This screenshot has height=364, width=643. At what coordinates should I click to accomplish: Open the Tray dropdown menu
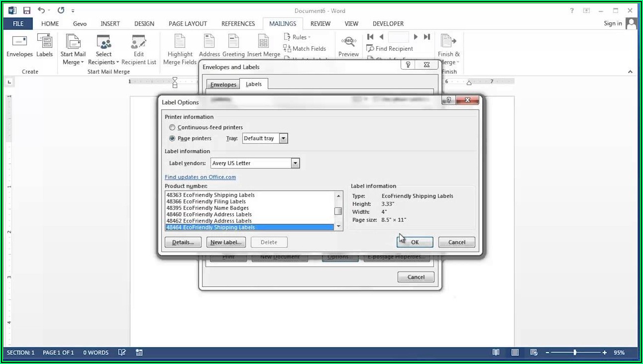click(283, 138)
